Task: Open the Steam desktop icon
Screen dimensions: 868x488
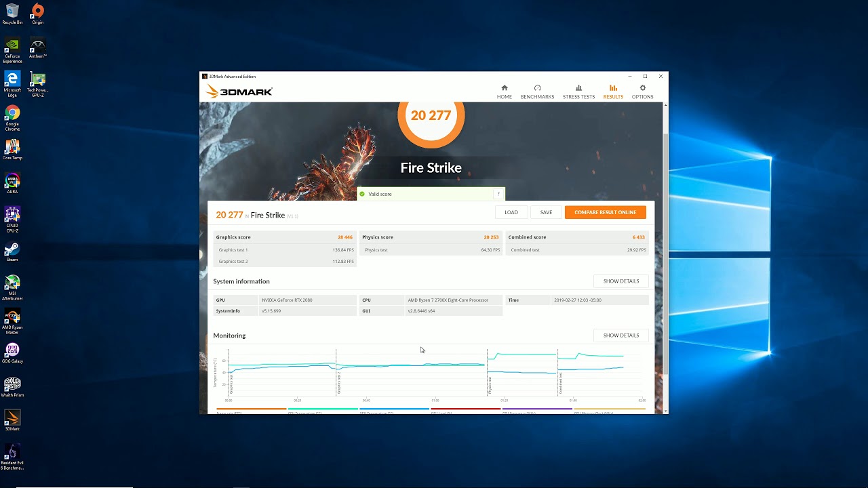Action: pos(12,251)
